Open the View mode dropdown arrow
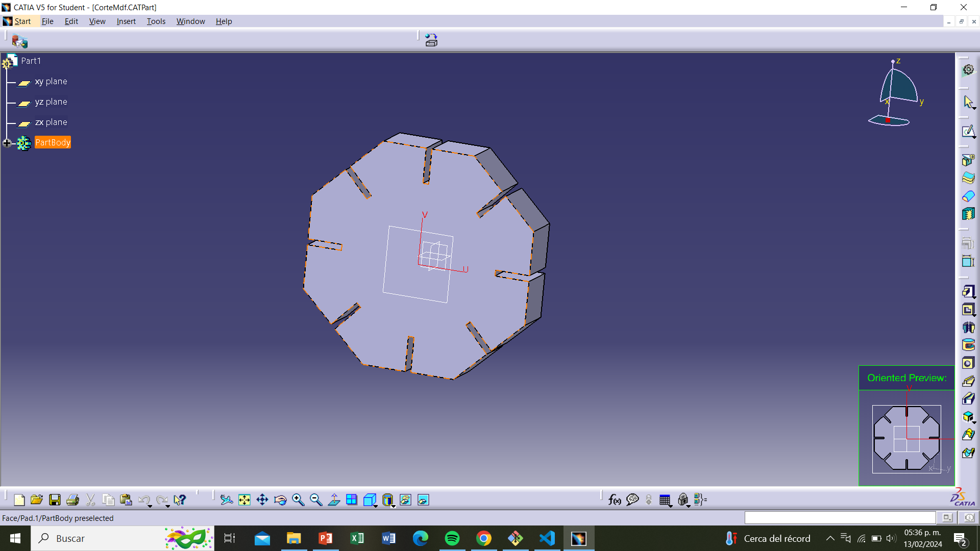This screenshot has height=551, width=980. point(394,506)
